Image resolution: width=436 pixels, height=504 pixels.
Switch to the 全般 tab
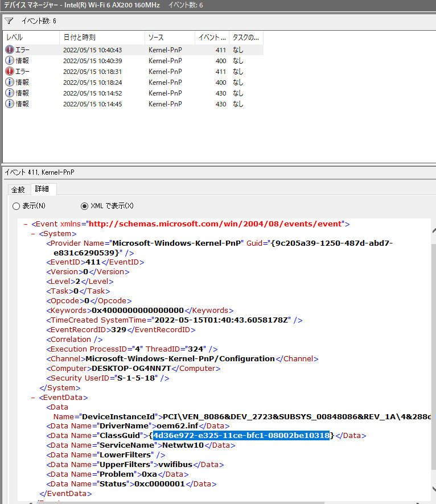point(18,189)
